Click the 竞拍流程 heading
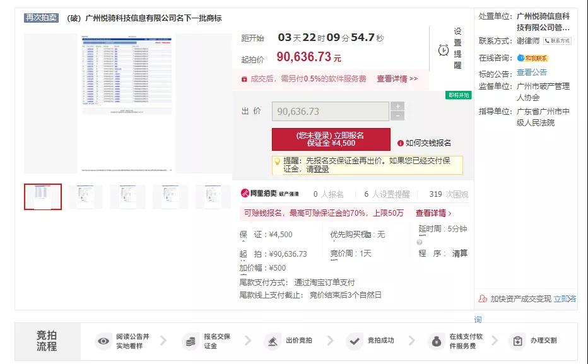Image resolution: width=588 pixels, height=364 pixels. [x=47, y=341]
